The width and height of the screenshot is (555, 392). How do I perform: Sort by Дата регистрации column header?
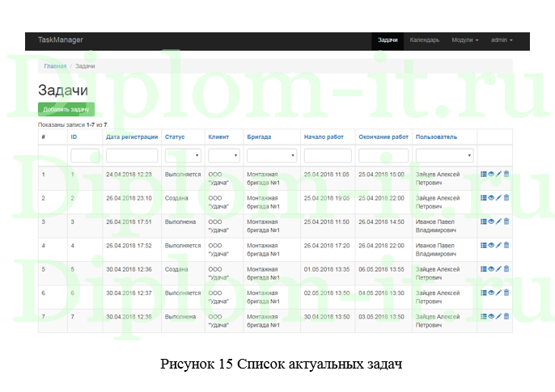point(132,137)
